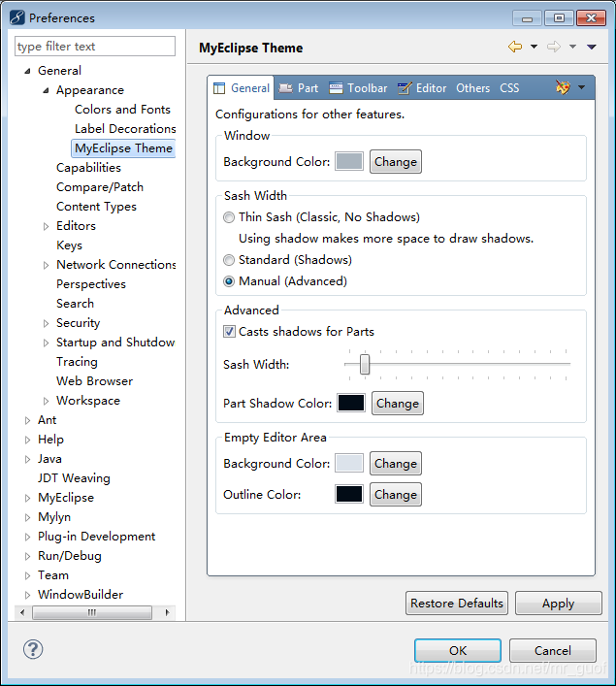Image resolution: width=616 pixels, height=686 pixels.
Task: Click the MyEclipse logo in title bar
Action: coord(17,17)
